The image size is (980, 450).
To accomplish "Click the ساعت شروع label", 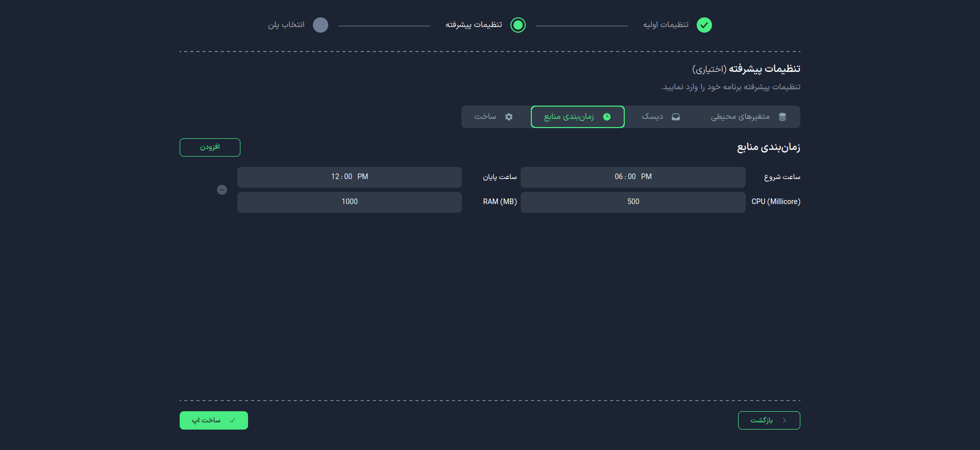I will (x=782, y=177).
